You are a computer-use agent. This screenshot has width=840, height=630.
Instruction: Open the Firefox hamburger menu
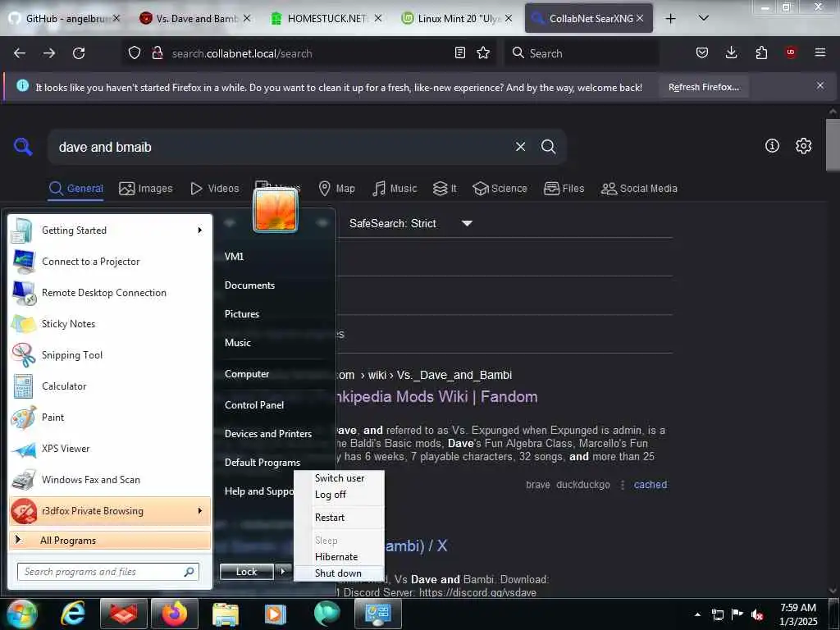tap(820, 52)
